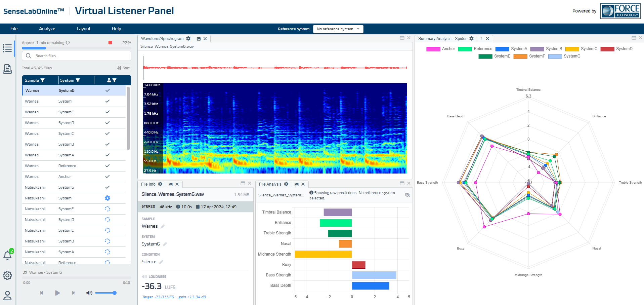Open the file list view in sidebar
The height and width of the screenshot is (305, 644).
[x=7, y=48]
